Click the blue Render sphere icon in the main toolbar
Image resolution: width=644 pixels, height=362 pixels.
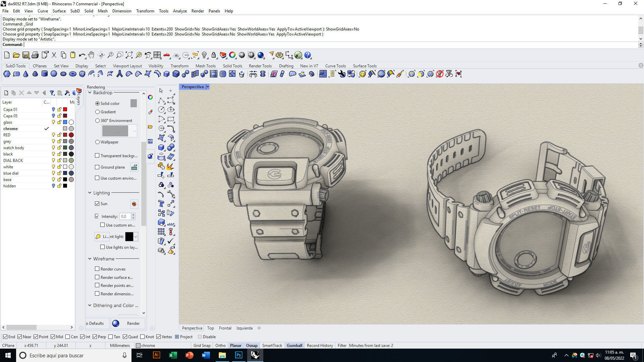tap(261, 55)
